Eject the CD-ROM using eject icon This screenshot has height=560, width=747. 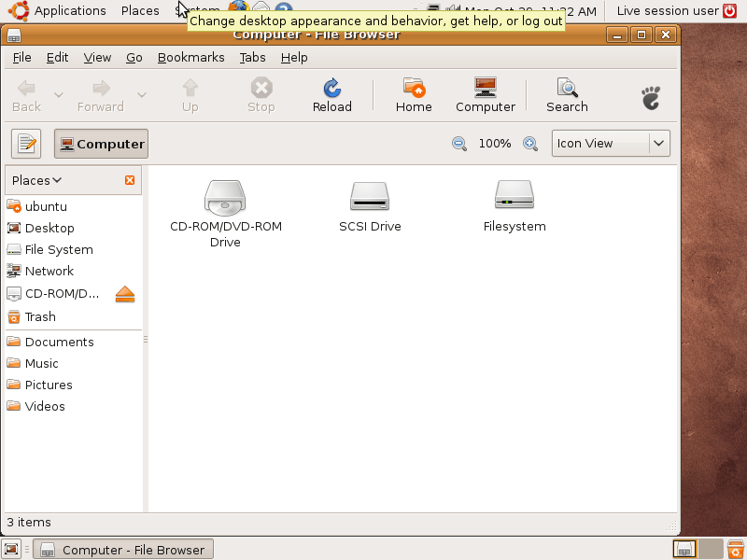click(x=125, y=294)
